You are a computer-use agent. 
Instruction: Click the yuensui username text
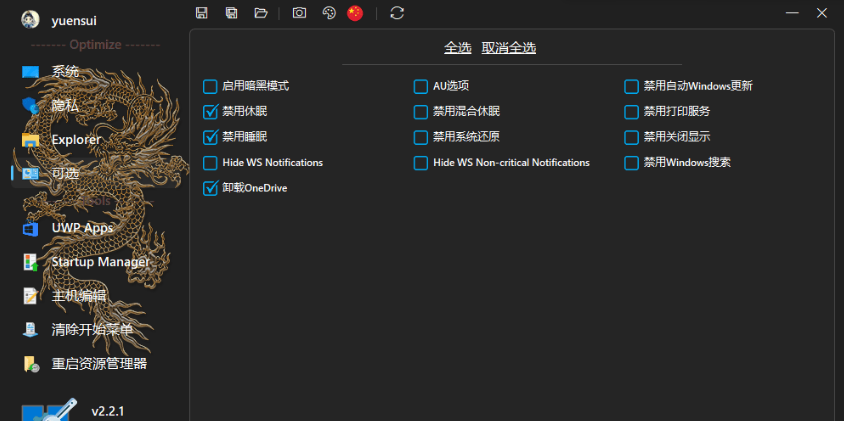pyautogui.click(x=74, y=21)
